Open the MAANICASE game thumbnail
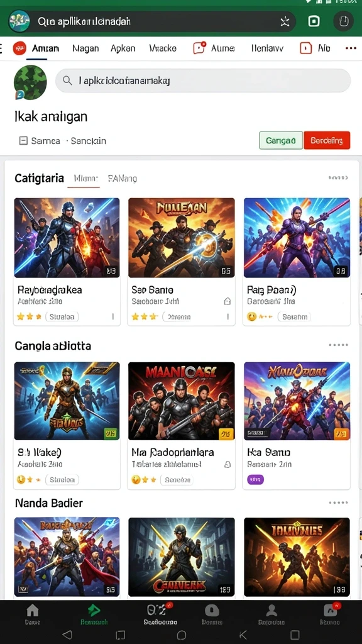This screenshot has width=362, height=644. pos(182,401)
